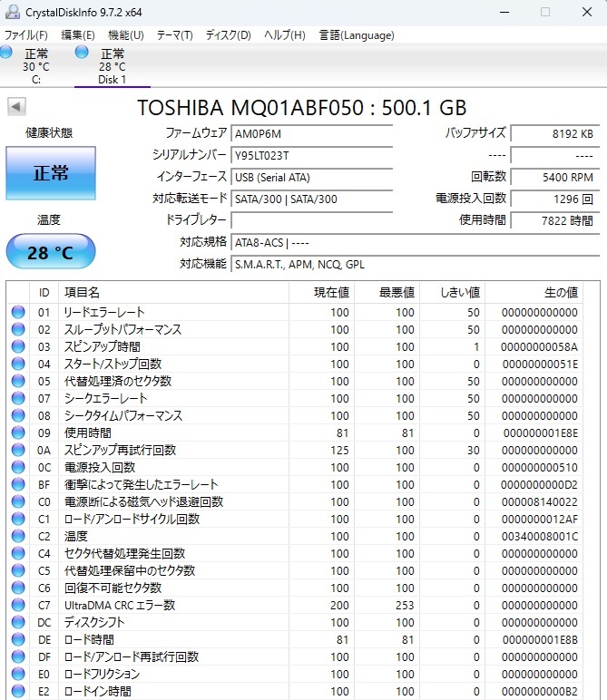Click status icon of row 03 スピンアップ時間
The image size is (607, 700).
[18, 346]
